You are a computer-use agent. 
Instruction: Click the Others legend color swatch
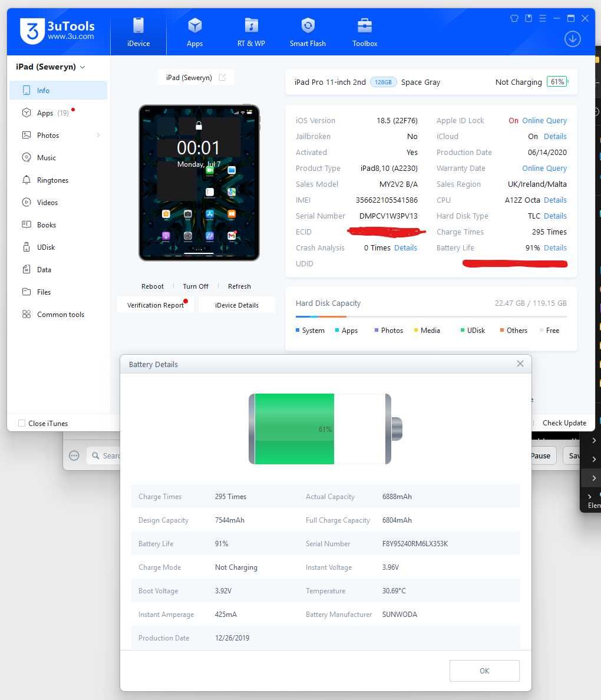click(x=502, y=331)
